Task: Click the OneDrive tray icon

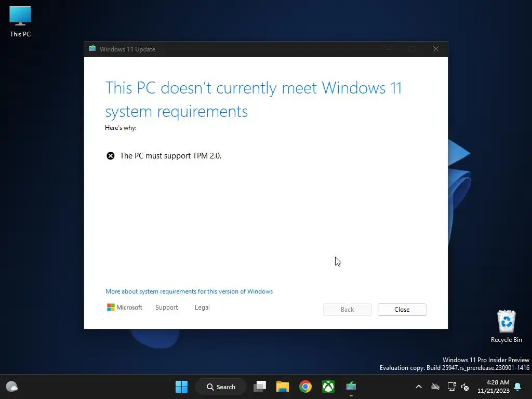Action: click(x=435, y=387)
